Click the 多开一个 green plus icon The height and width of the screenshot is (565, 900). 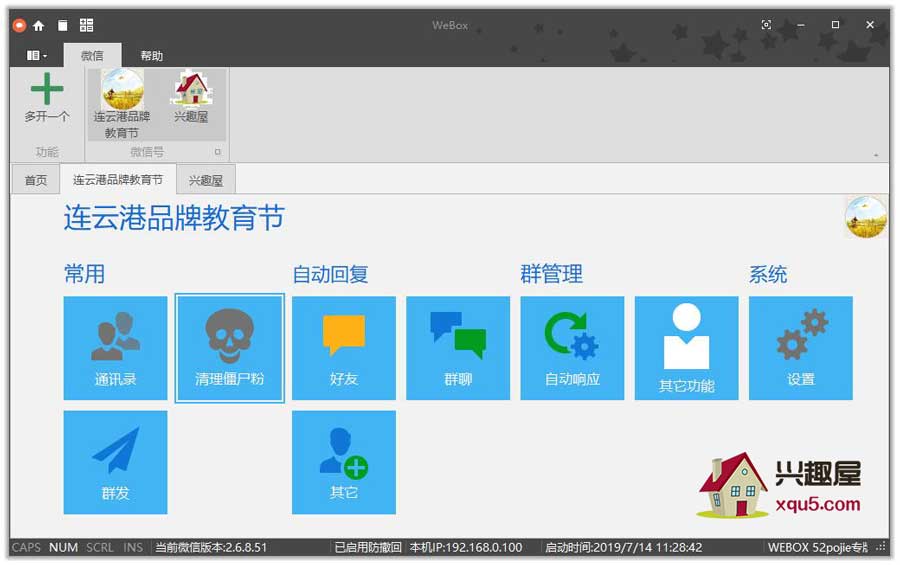point(47,88)
